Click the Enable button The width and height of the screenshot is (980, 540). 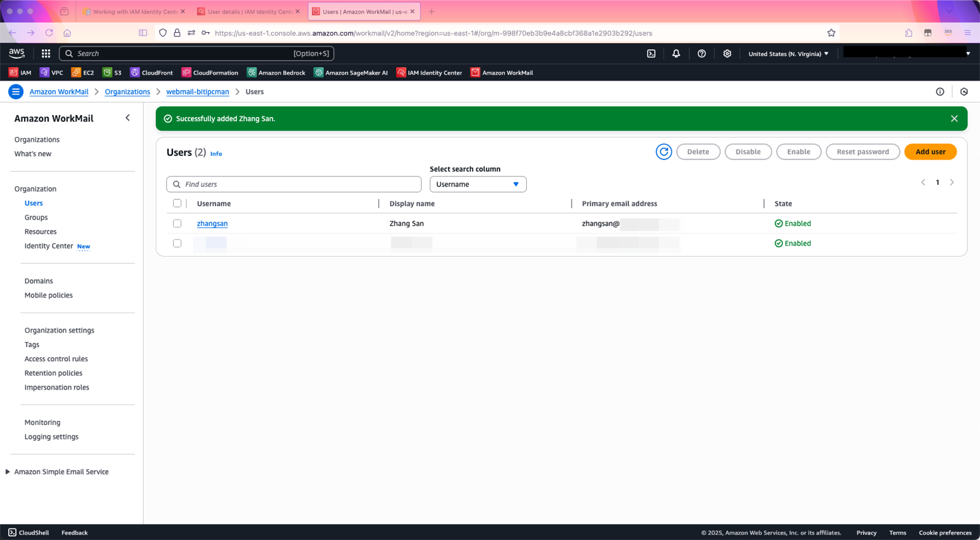(x=799, y=152)
